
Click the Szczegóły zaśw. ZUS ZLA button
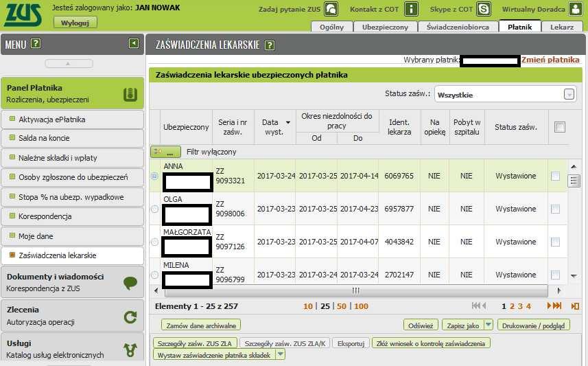tap(195, 343)
